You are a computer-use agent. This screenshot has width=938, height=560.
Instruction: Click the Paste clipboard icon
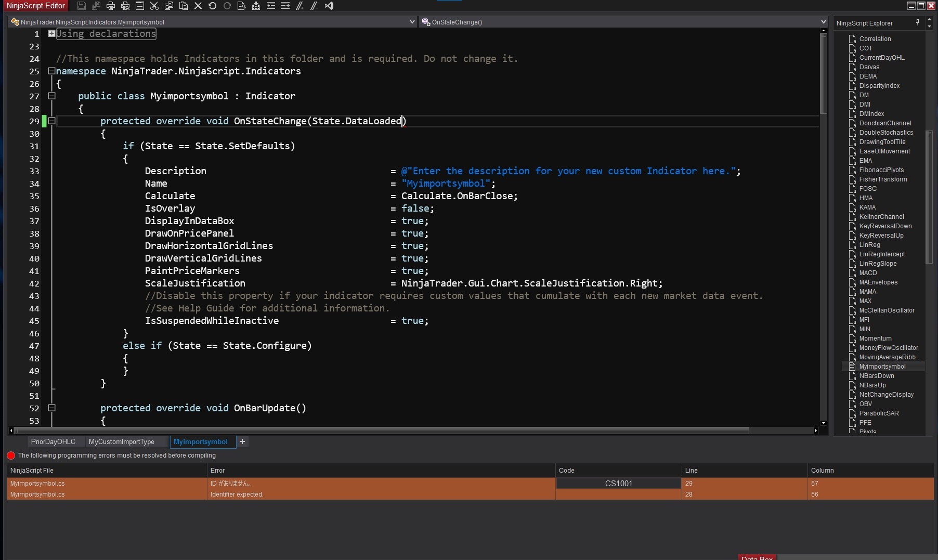[183, 6]
